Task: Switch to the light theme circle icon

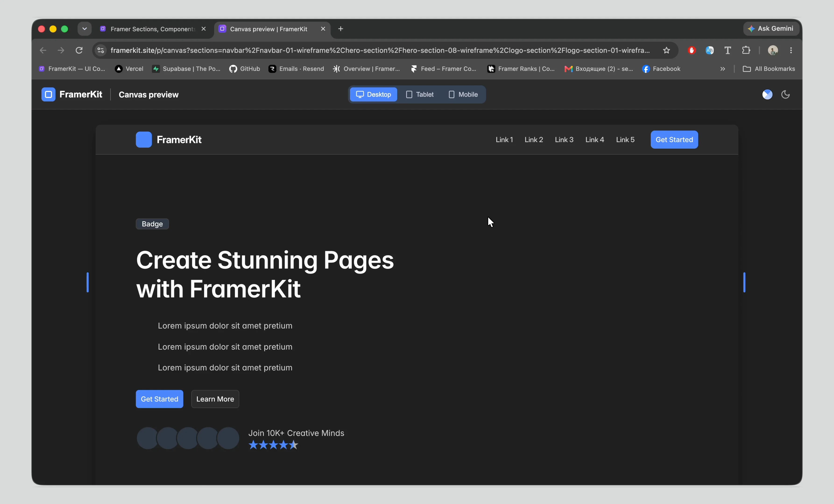Action: click(x=767, y=94)
